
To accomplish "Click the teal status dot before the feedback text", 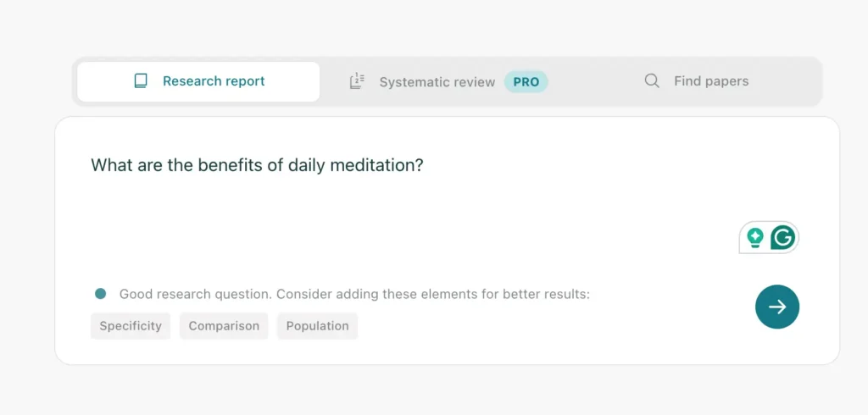I will tap(100, 294).
